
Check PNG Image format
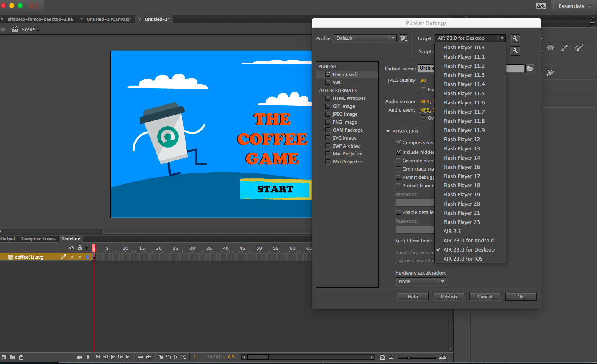tap(328, 122)
